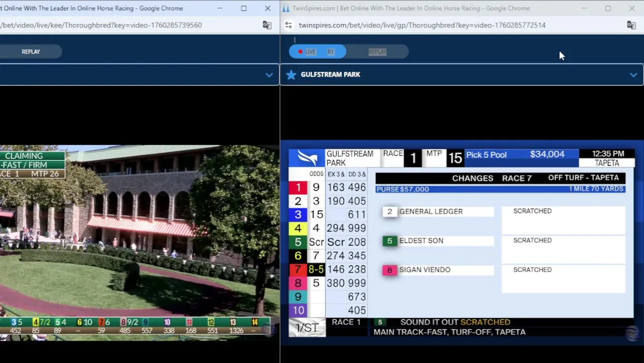Click SIGAN VIENDO in the changes list

coord(425,270)
